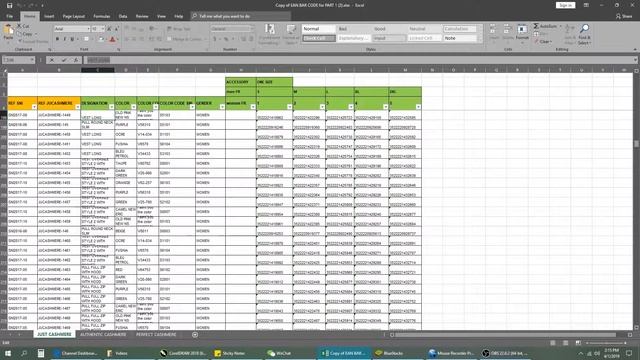The image size is (640, 360).
Task: Apply the Fill Color bucket
Action: pos(101,39)
